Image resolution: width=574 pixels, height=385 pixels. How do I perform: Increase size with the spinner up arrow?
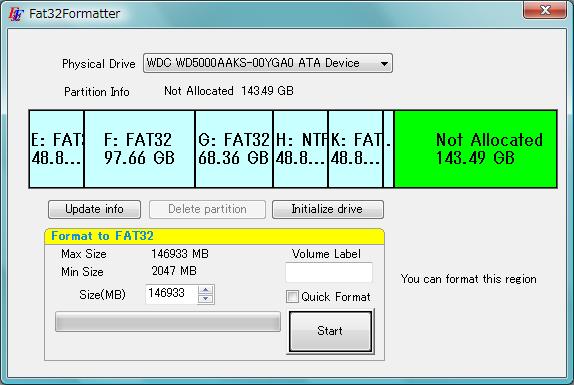click(205, 290)
